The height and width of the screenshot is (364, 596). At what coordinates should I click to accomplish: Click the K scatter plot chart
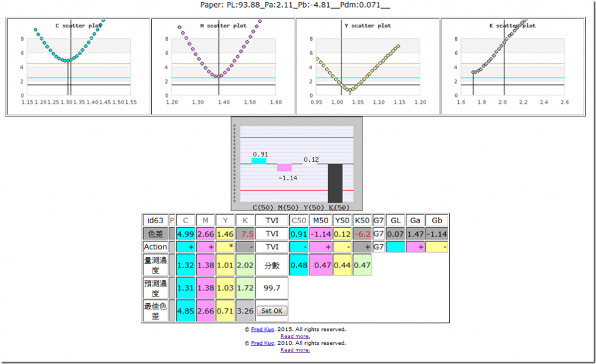512,66
